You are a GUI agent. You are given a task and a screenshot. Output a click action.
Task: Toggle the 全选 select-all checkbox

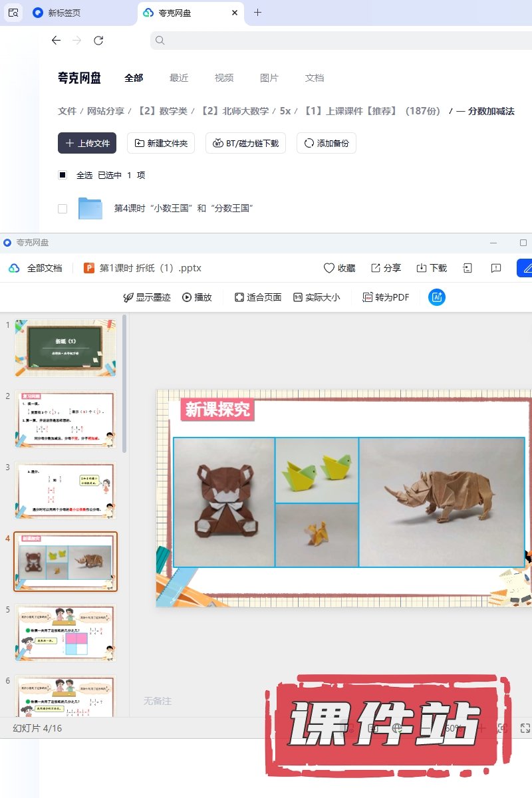click(63, 175)
